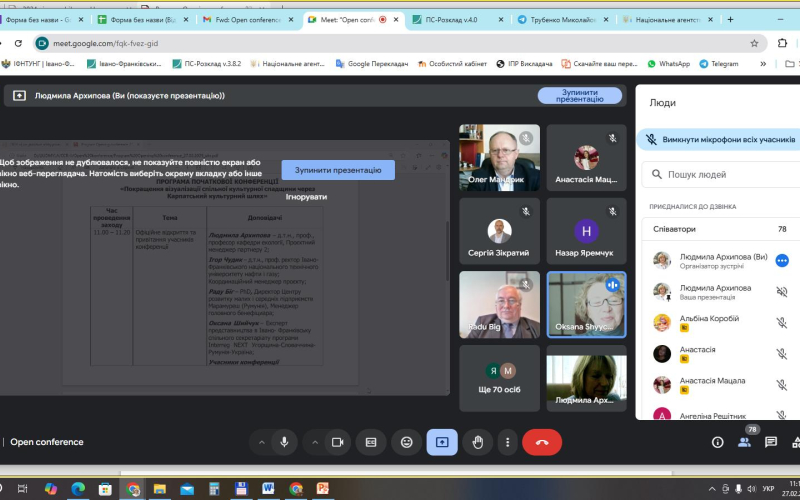Select Oksana Shyyc... speaking video tile
Viewport: 800px width, 500px height.
click(586, 305)
